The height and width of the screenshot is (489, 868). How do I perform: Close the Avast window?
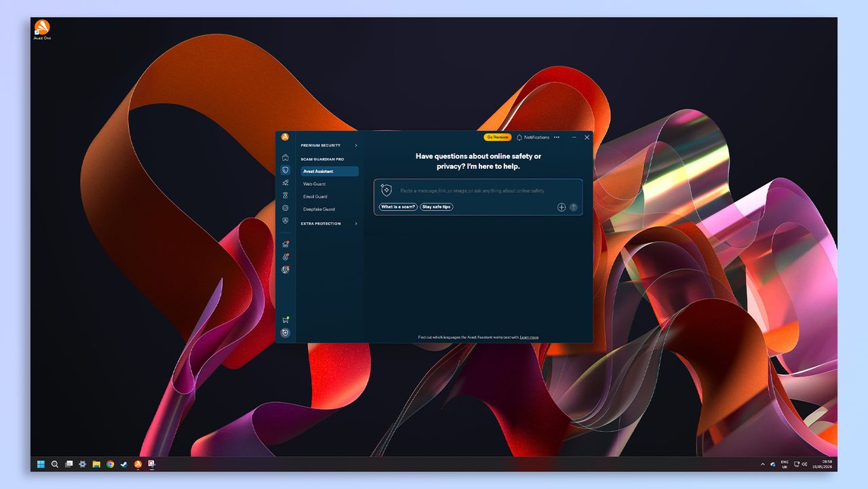(x=587, y=137)
